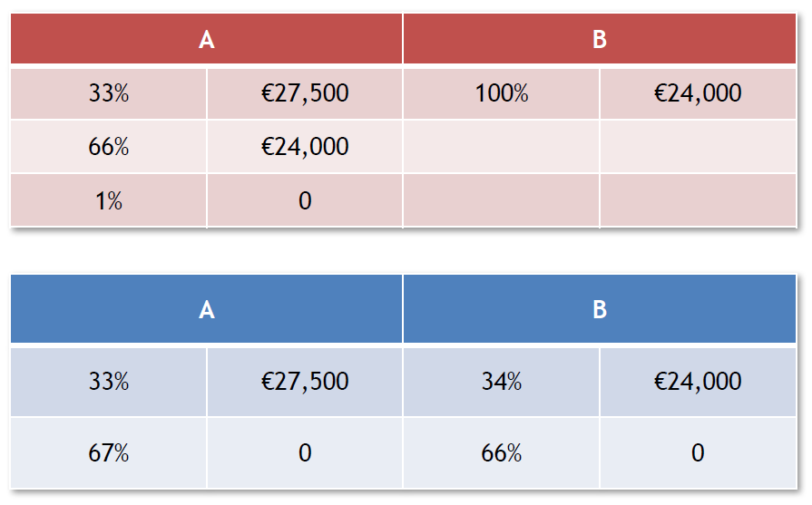This screenshot has width=812, height=505.
Task: Select the 66% cell in blue table
Action: [x=502, y=453]
